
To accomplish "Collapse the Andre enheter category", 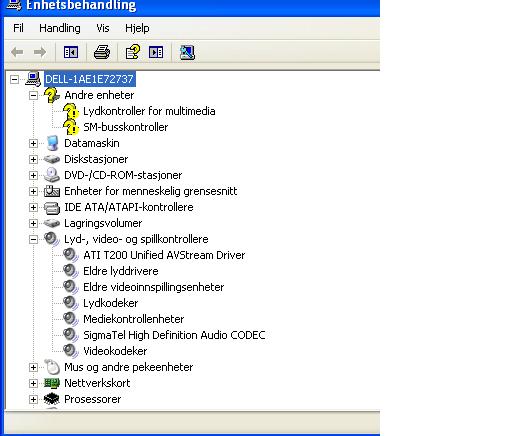I will point(33,95).
